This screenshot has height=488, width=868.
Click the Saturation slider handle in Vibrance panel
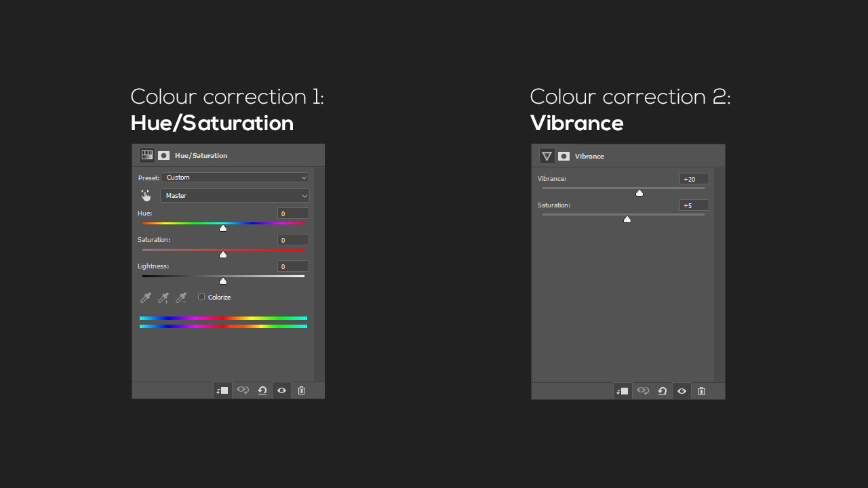(x=627, y=219)
